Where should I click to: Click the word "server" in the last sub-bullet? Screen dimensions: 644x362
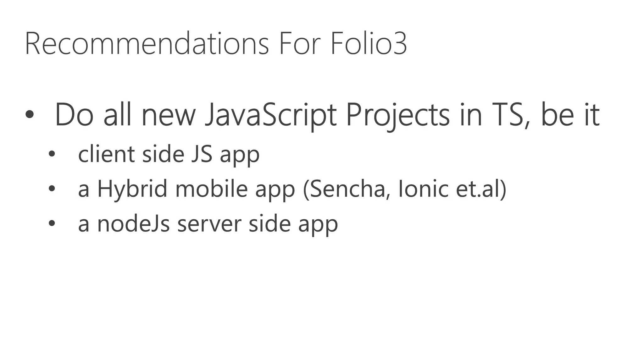209,223
